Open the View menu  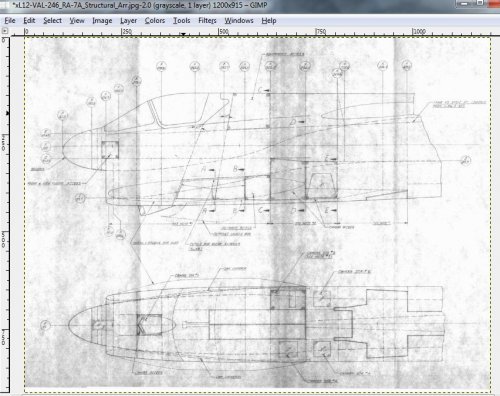(77, 21)
